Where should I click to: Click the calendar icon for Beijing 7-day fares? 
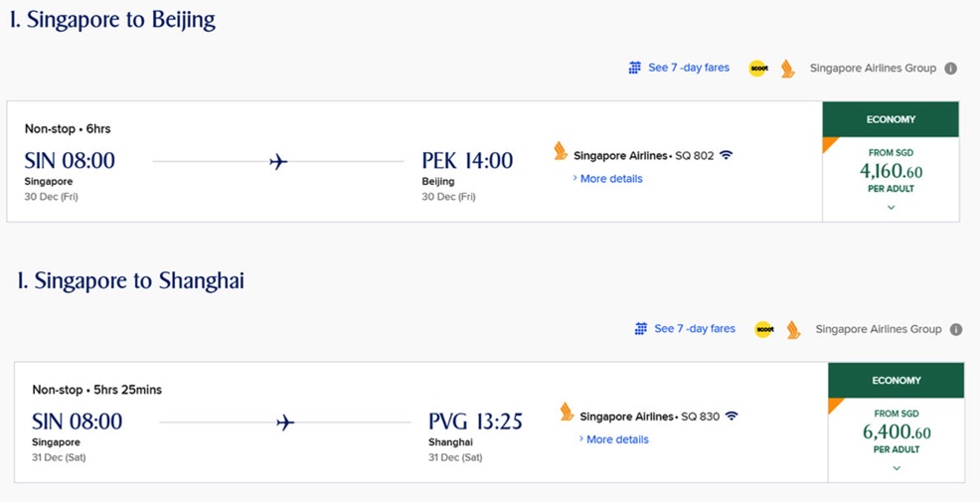point(634,68)
